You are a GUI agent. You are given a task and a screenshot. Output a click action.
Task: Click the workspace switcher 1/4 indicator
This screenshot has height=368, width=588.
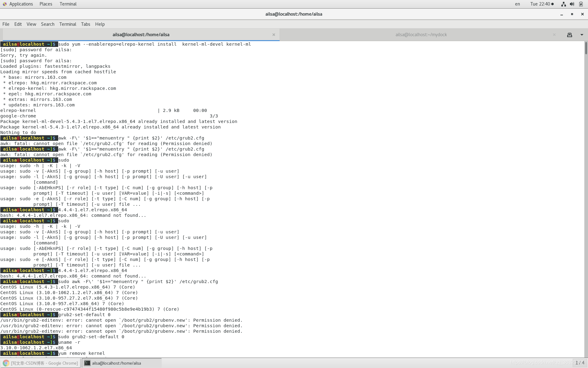[x=579, y=363]
